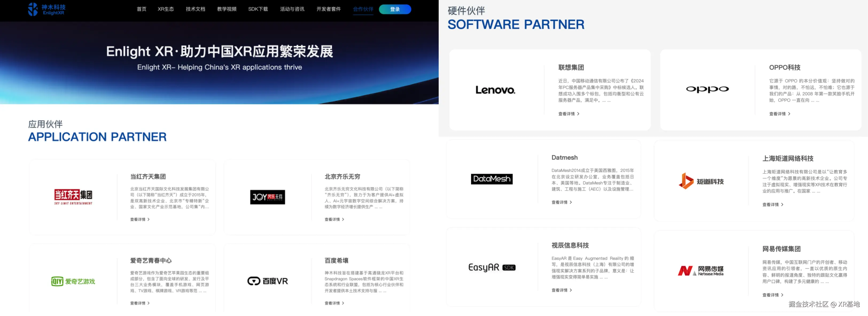Click the OPPO partner logo
Screen dimensions: 868x316
tap(707, 89)
